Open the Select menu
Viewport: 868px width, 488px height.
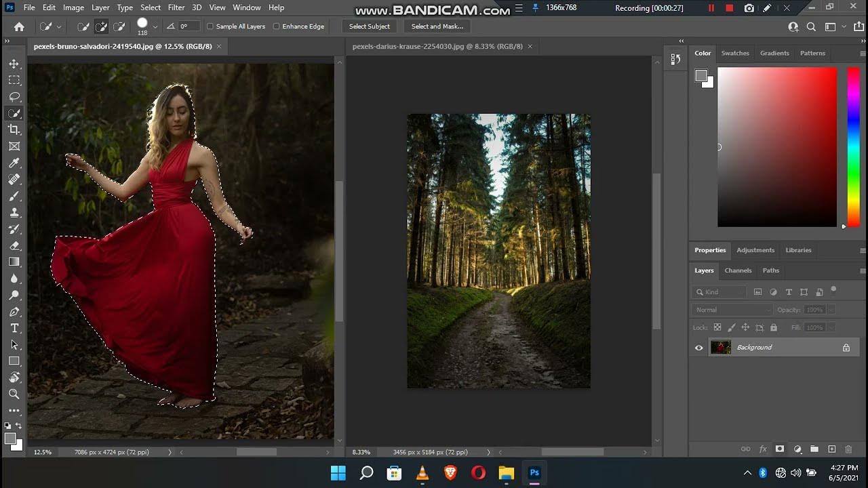pos(151,7)
